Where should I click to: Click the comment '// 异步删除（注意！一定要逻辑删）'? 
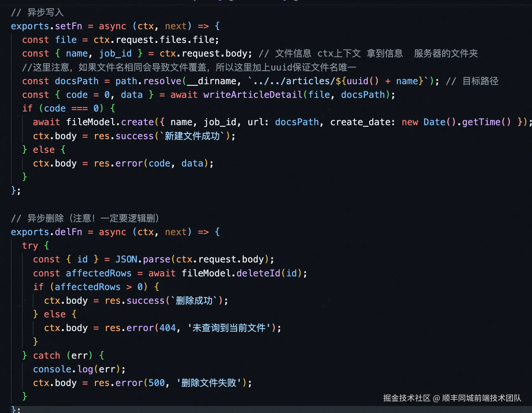[85, 218]
